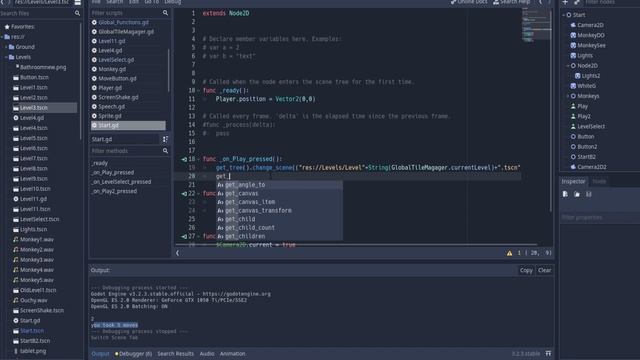Open the Audio bottom panel tab

coord(207,354)
